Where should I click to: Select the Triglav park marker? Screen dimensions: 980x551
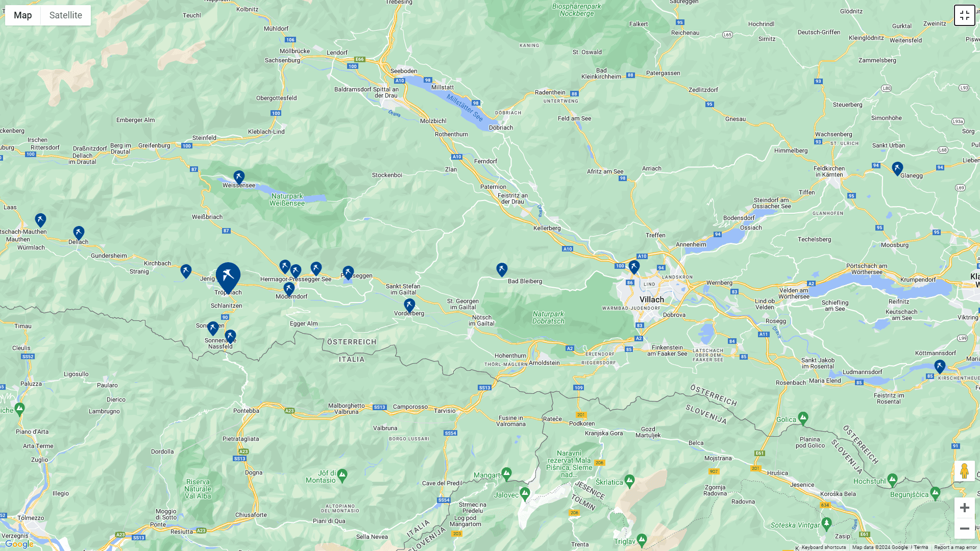click(x=642, y=540)
